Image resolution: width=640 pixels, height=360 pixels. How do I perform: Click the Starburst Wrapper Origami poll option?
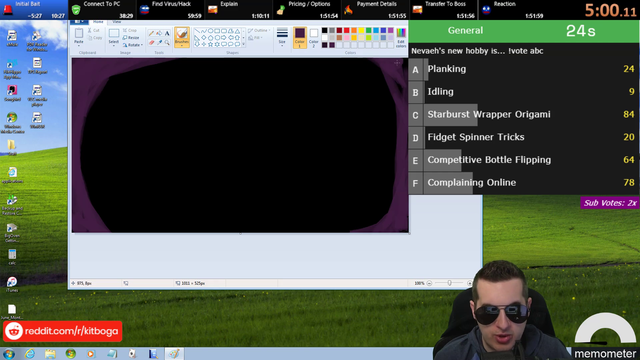coord(524,115)
